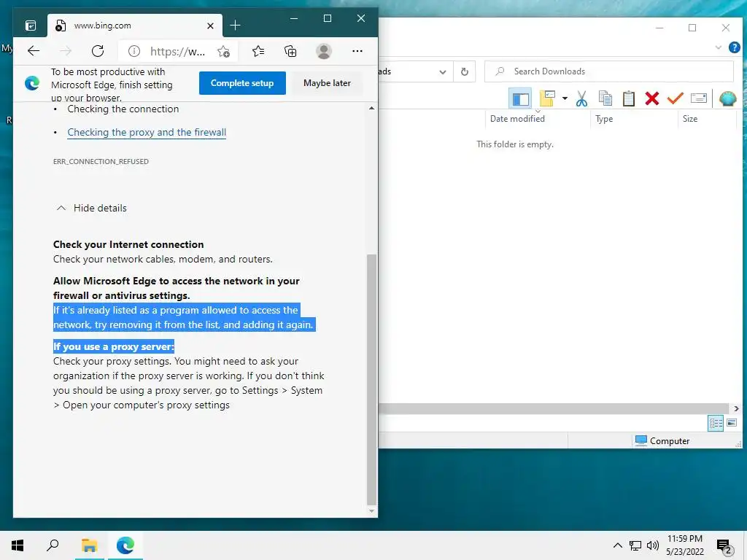
Task: Open volume control tray icon
Action: click(653, 545)
